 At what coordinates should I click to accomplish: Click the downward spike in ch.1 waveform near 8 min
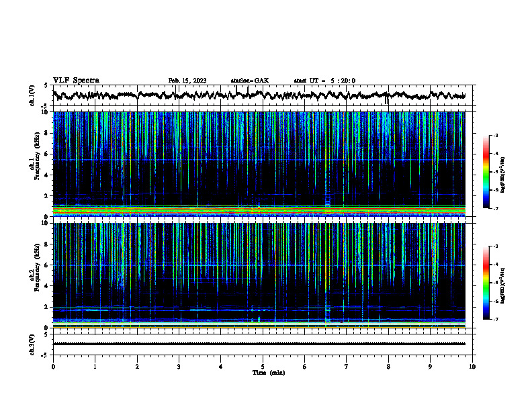[386, 99]
